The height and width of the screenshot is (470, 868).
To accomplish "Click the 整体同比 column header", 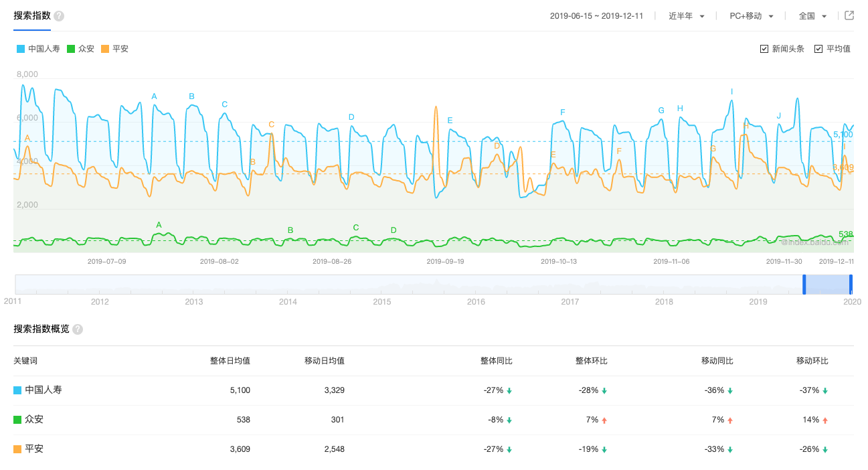I will [x=497, y=361].
